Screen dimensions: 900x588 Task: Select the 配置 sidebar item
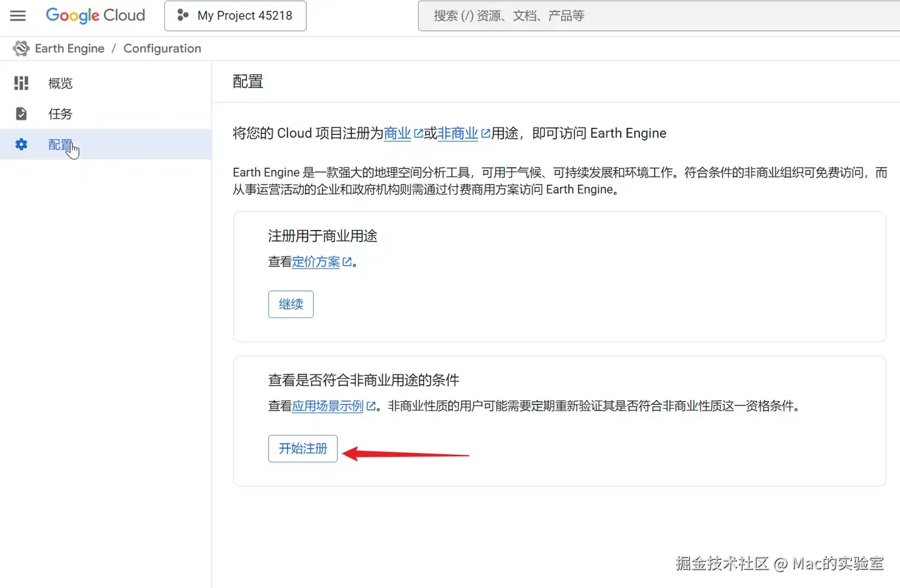106,144
